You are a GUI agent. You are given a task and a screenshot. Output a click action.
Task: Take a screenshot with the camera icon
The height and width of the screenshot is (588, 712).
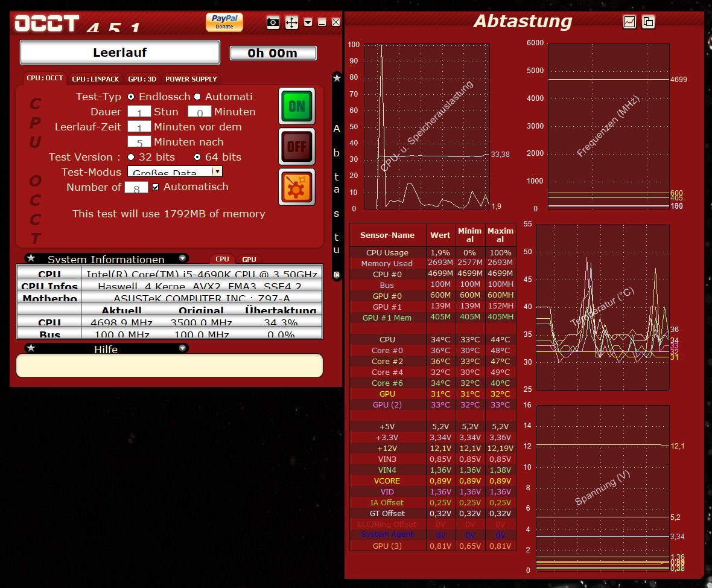click(273, 22)
